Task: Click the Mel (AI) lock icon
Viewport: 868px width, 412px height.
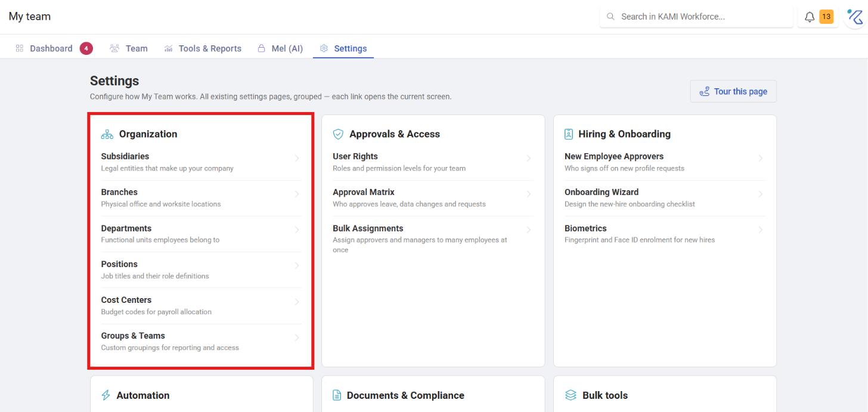Action: [x=261, y=48]
